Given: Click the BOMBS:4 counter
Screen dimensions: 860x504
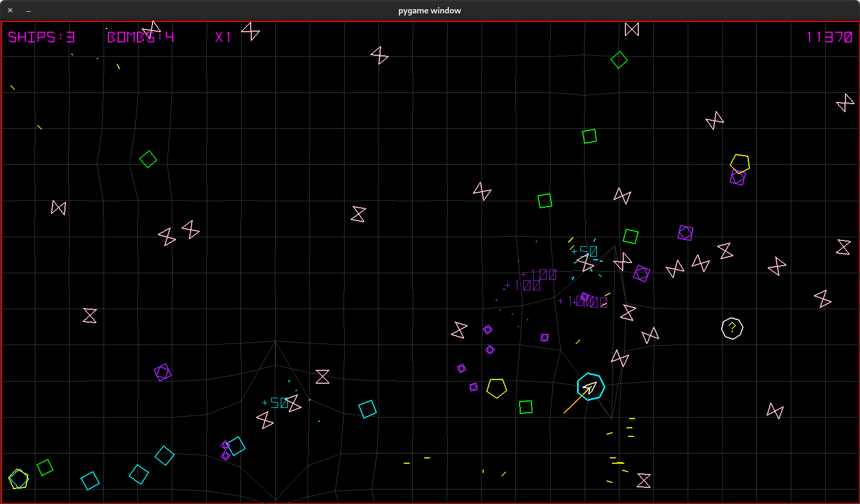Looking at the screenshot, I should tap(141, 37).
